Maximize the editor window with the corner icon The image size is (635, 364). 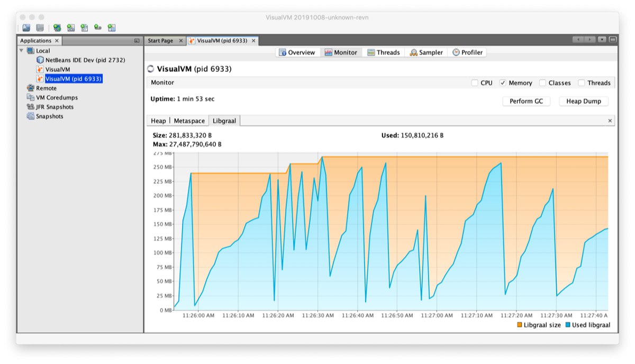[x=613, y=40]
